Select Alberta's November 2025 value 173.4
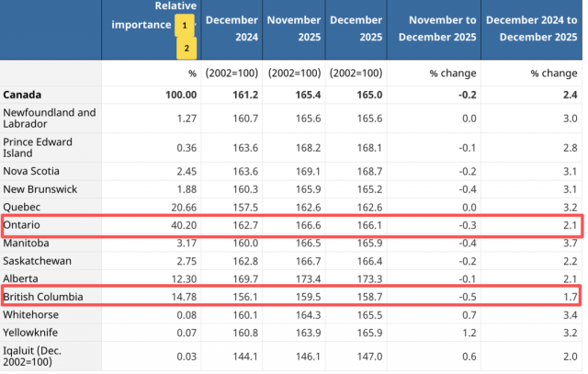 pos(306,278)
